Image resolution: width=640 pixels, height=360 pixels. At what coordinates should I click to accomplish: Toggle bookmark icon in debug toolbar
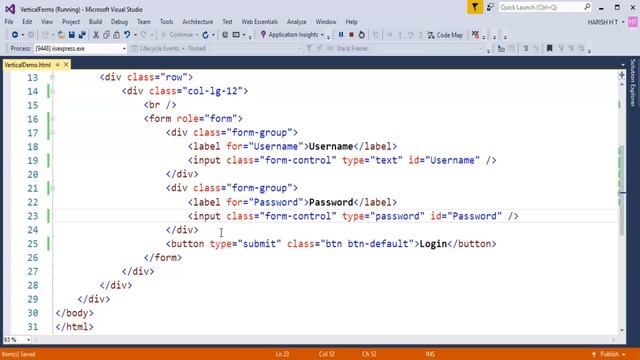(549, 49)
